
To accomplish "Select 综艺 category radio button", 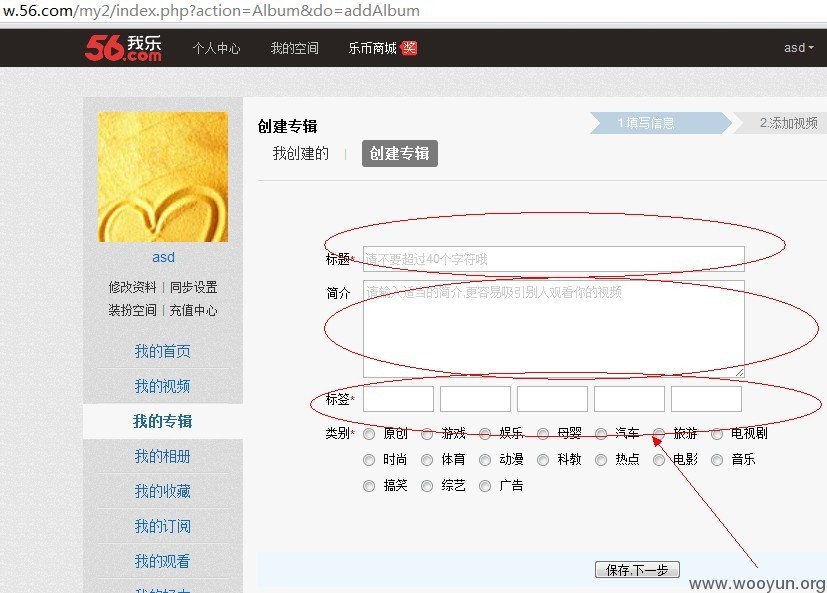I will click(427, 486).
